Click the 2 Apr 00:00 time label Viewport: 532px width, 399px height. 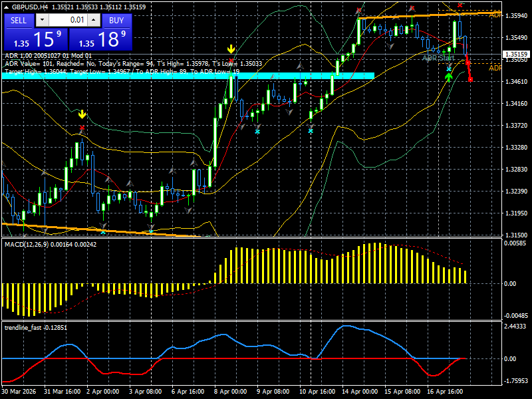click(103, 392)
